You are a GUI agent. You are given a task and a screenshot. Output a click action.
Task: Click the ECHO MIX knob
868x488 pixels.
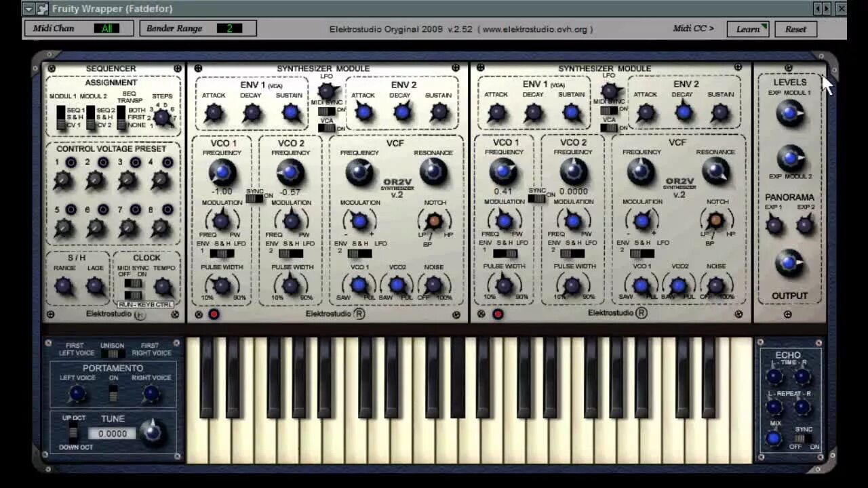pyautogui.click(x=774, y=439)
